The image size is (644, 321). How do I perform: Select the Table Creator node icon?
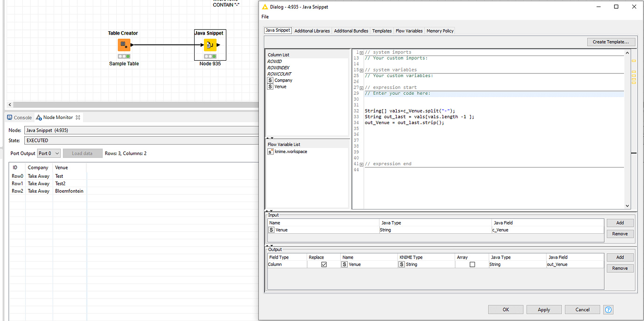coord(123,45)
